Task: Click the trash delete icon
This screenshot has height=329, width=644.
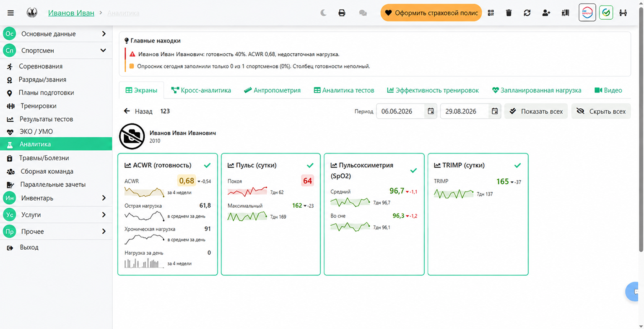Action: pyautogui.click(x=509, y=13)
